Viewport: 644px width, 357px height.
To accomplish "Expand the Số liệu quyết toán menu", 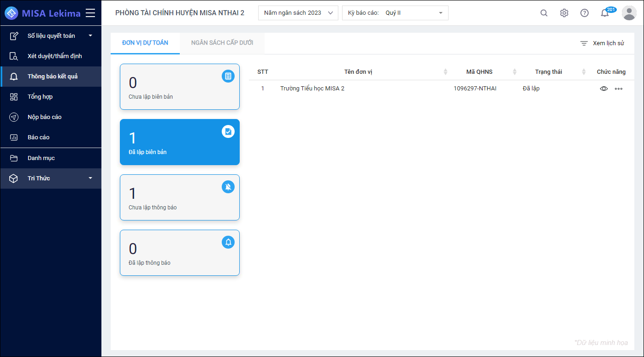I will pyautogui.click(x=51, y=36).
